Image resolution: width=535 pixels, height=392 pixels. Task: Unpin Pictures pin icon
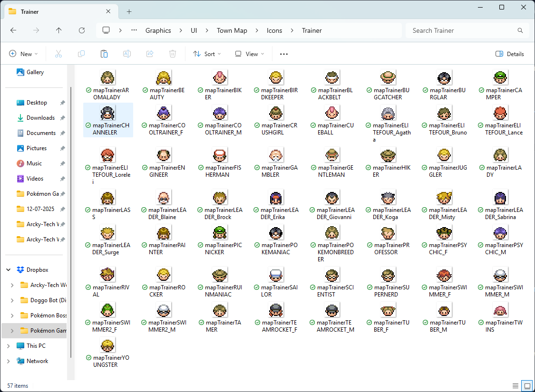click(x=62, y=148)
